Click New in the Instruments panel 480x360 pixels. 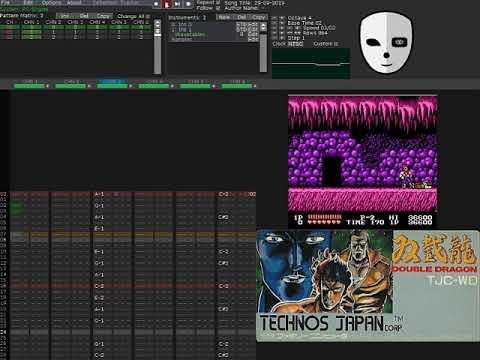[224, 17]
